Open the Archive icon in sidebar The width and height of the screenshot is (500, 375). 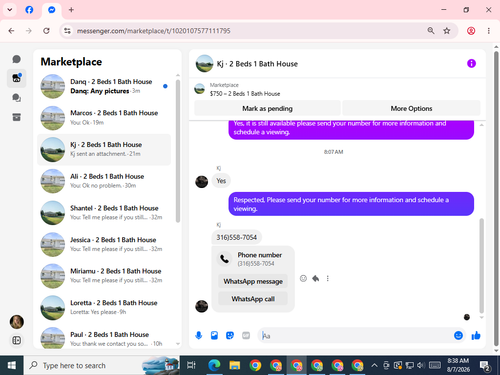(16, 117)
